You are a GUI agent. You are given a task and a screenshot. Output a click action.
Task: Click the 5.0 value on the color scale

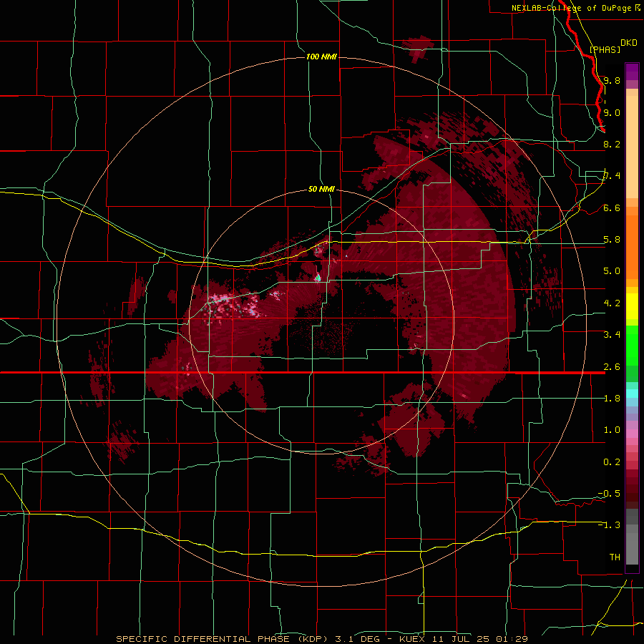pos(612,271)
